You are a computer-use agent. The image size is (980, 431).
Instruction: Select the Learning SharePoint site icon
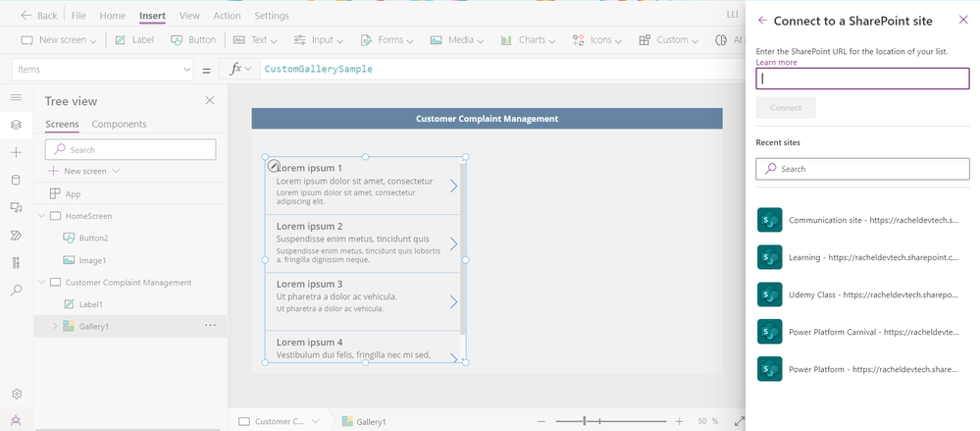click(x=769, y=257)
